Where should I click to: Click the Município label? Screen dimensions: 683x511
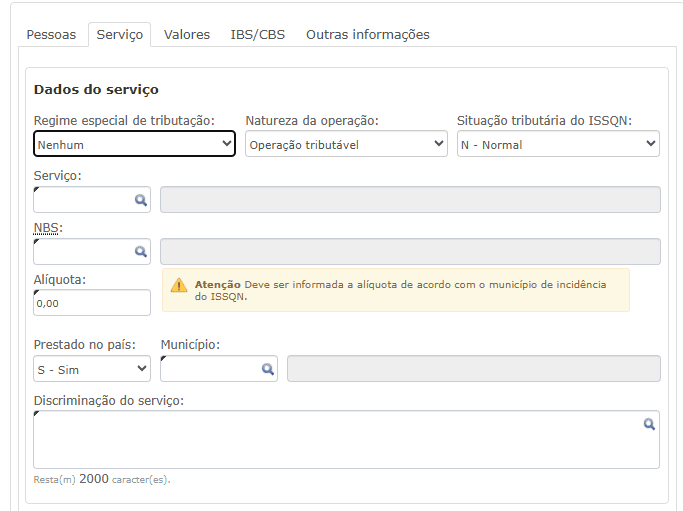190,345
